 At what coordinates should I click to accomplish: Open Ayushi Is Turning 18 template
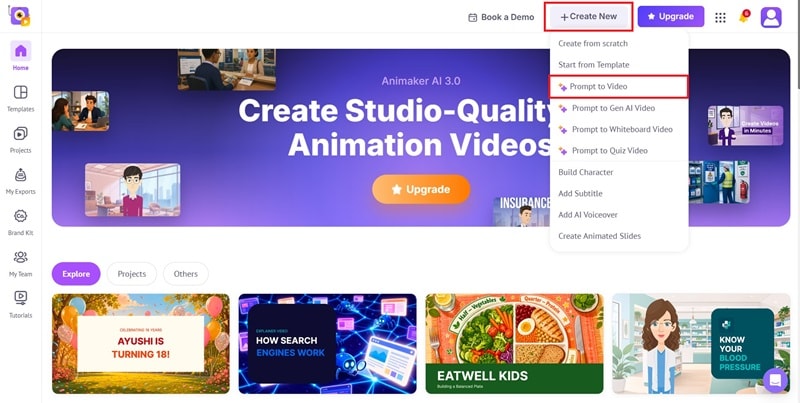coord(141,343)
